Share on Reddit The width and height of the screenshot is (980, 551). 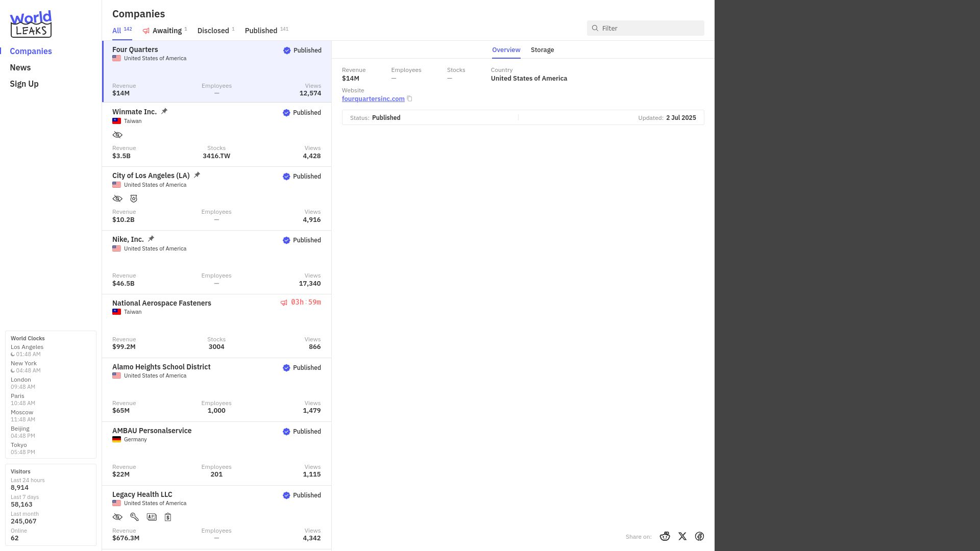click(x=665, y=536)
